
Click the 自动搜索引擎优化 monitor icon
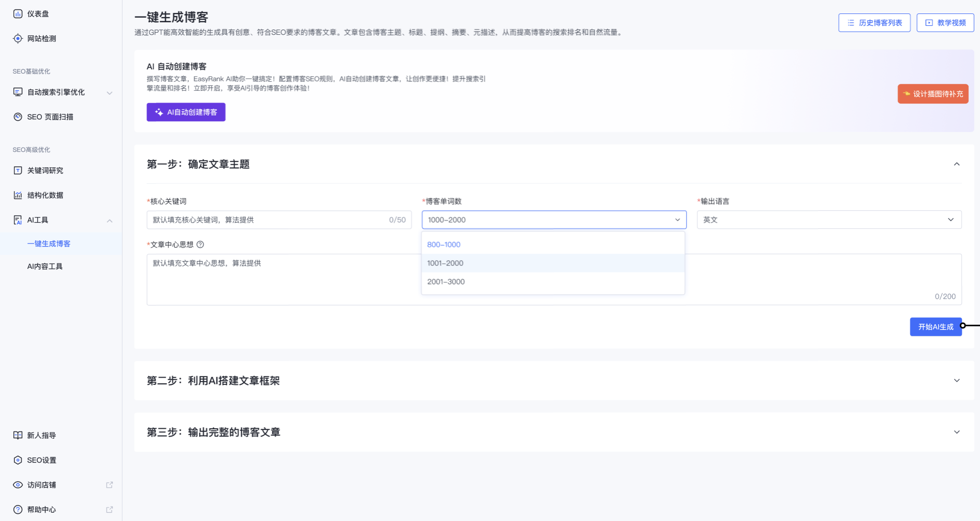pyautogui.click(x=18, y=92)
